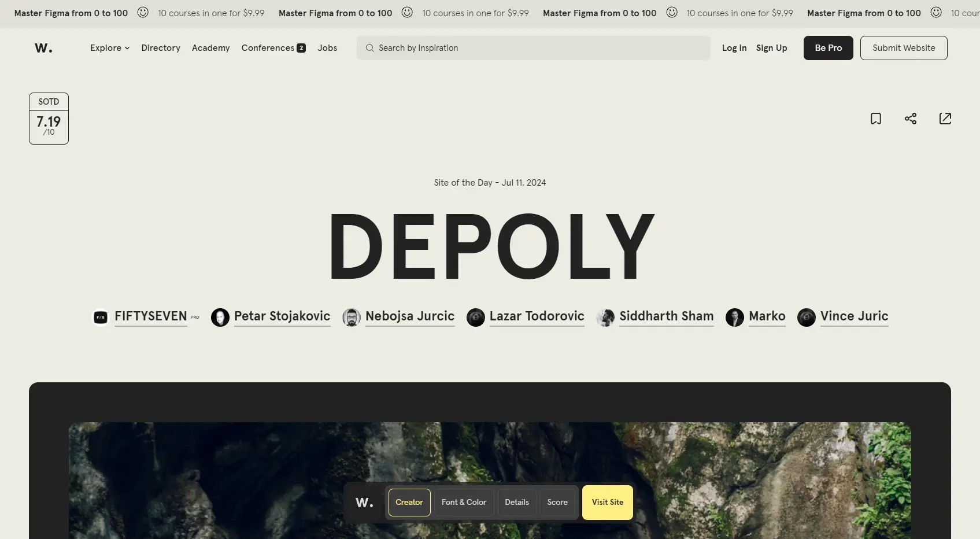This screenshot has width=980, height=539.
Task: Click the DEPOLY title heading
Action: coord(491,246)
